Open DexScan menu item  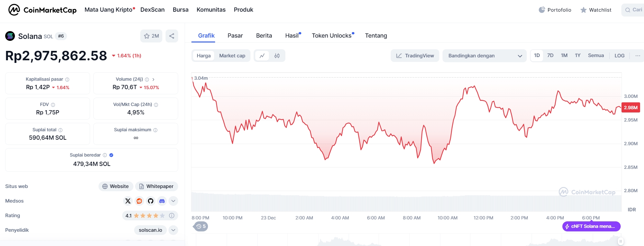point(153,10)
